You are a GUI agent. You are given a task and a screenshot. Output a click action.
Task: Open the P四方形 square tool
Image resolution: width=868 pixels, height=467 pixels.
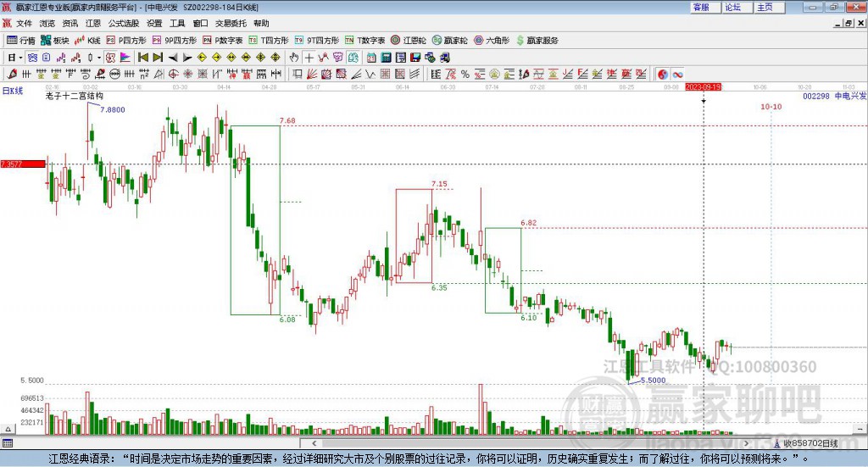(x=126, y=41)
